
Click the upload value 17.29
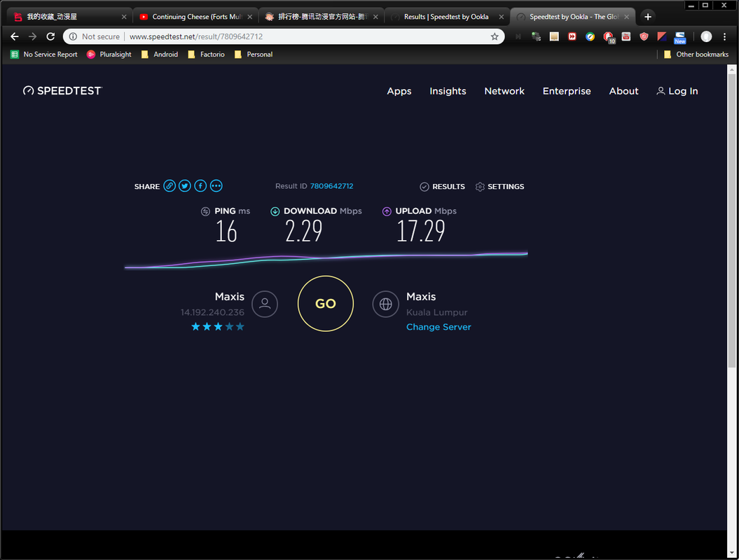420,231
